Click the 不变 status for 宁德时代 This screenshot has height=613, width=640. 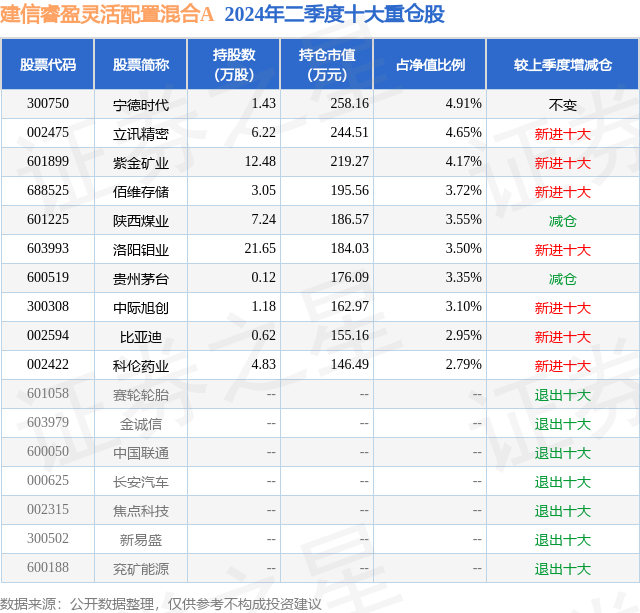pos(563,105)
